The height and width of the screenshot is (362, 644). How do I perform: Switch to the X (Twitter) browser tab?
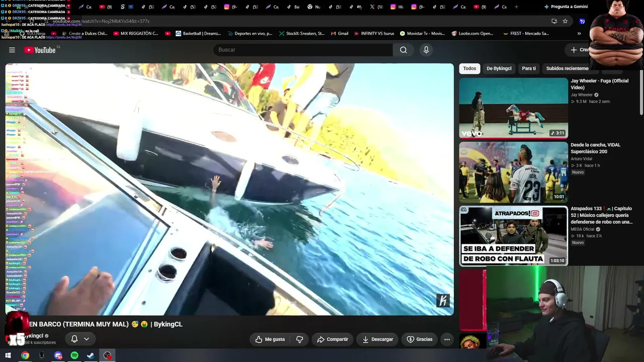[376, 7]
